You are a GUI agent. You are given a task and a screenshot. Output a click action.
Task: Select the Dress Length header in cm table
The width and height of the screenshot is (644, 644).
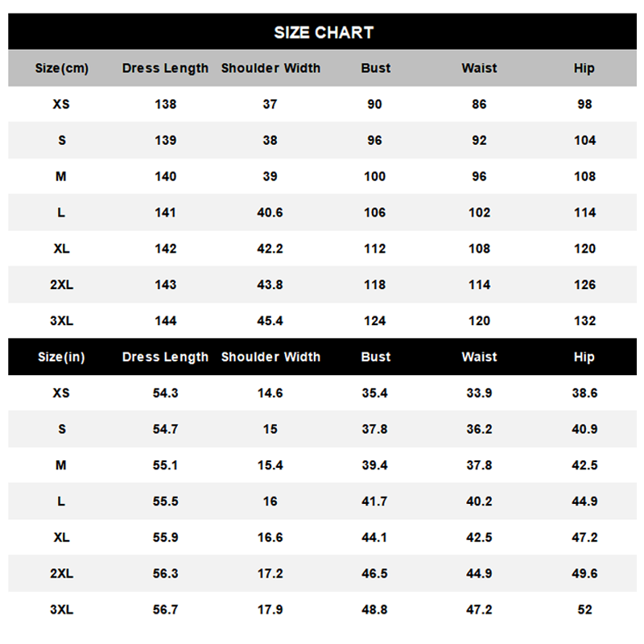pyautogui.click(x=165, y=68)
